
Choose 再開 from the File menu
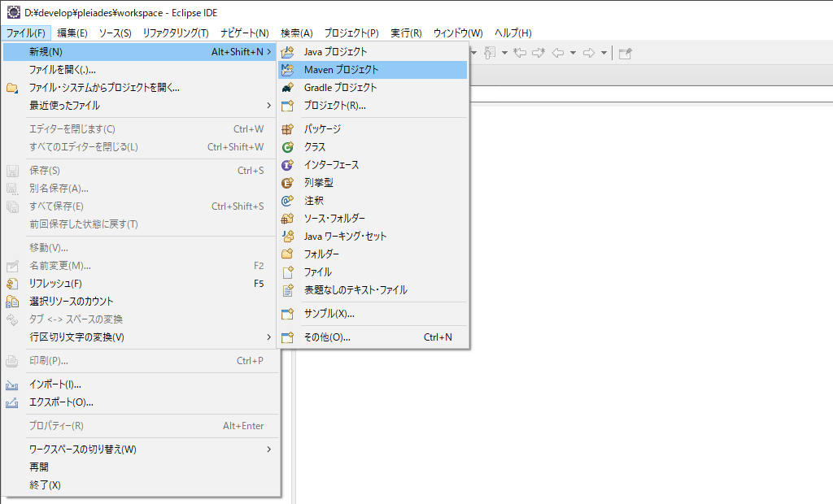(141, 467)
